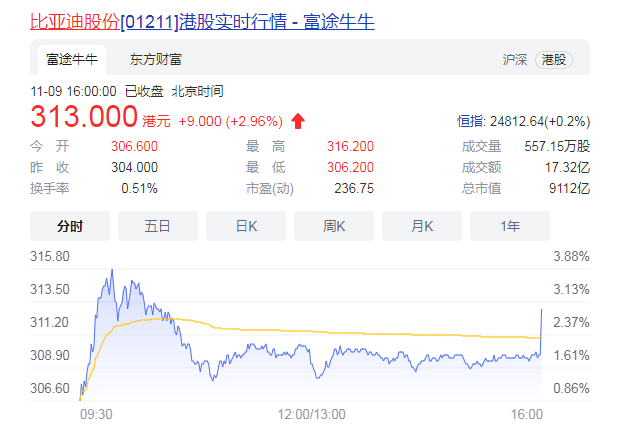The height and width of the screenshot is (428, 625).
Task: Show the 日K daily candlestick chart
Action: (246, 226)
